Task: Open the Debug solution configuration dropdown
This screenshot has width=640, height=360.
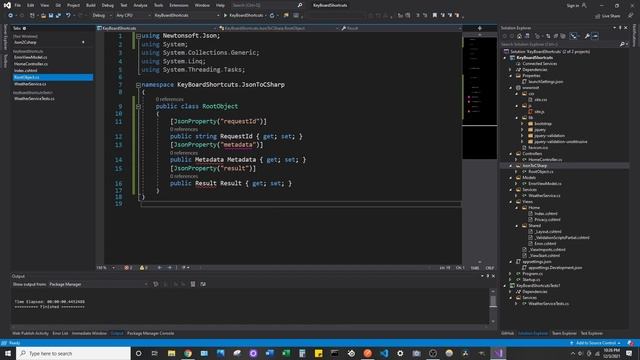Action: pyautogui.click(x=102, y=16)
